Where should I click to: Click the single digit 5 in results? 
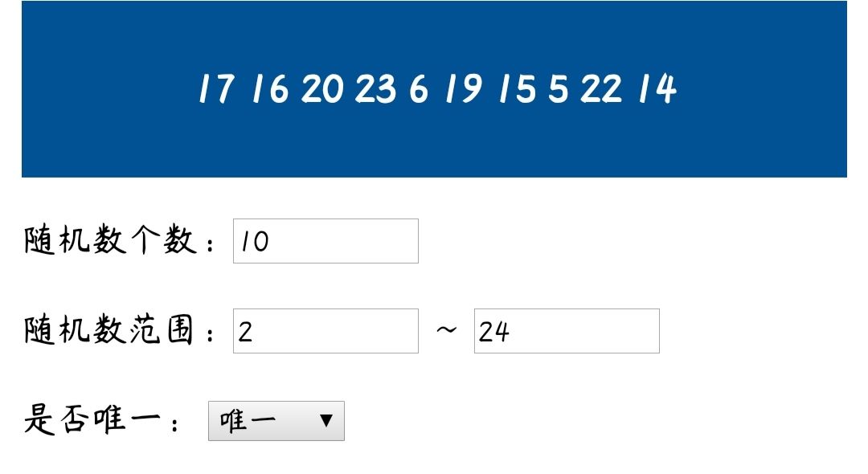click(x=559, y=88)
